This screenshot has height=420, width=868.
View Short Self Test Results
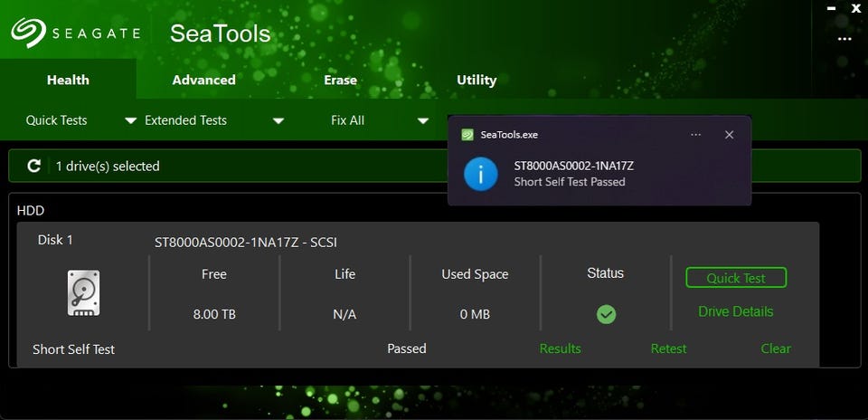click(x=561, y=348)
